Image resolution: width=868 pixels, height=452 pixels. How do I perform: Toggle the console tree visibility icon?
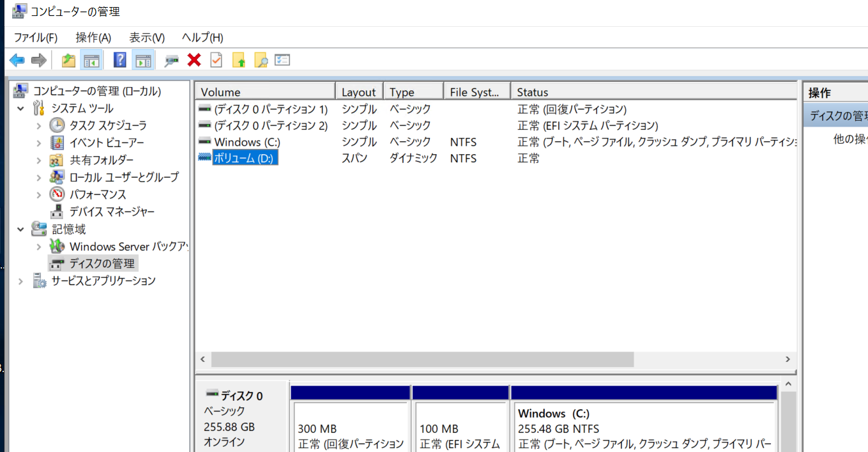[x=91, y=59]
